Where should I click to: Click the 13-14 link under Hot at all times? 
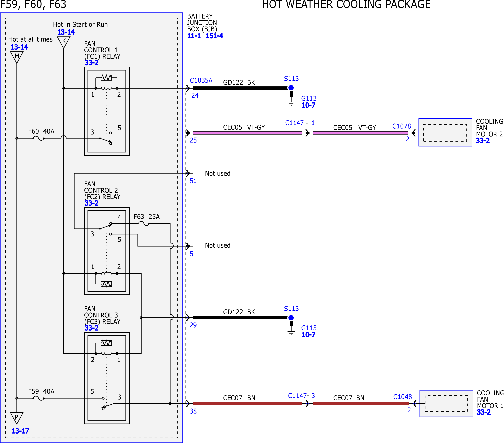tap(19, 47)
